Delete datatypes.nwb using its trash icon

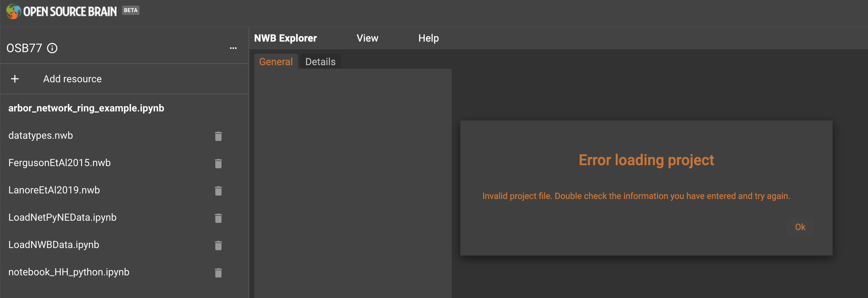click(218, 136)
